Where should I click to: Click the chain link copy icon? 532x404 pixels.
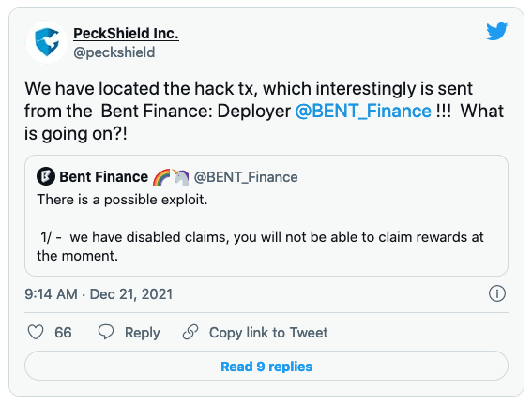[x=190, y=332]
